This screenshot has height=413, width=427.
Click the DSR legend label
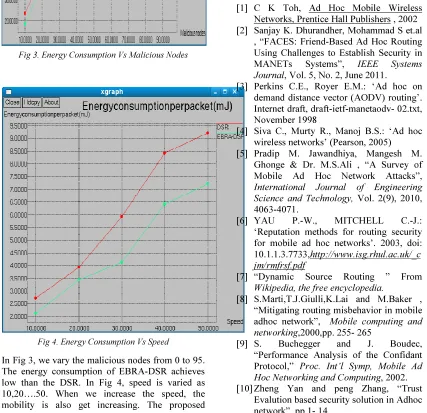pos(223,127)
